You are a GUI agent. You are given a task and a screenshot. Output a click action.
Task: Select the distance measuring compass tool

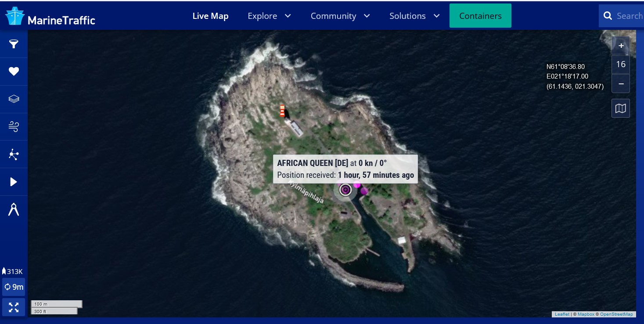point(14,210)
